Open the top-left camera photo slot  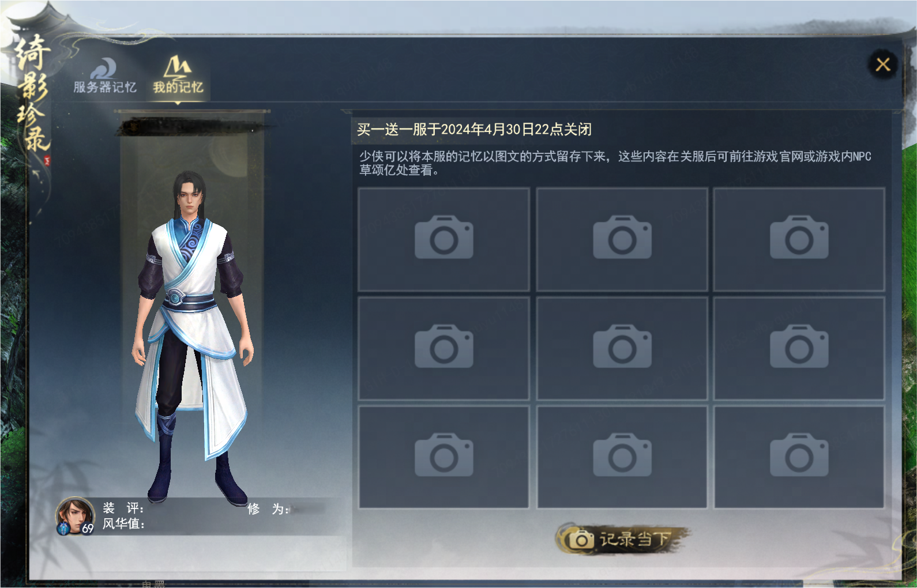pyautogui.click(x=444, y=239)
